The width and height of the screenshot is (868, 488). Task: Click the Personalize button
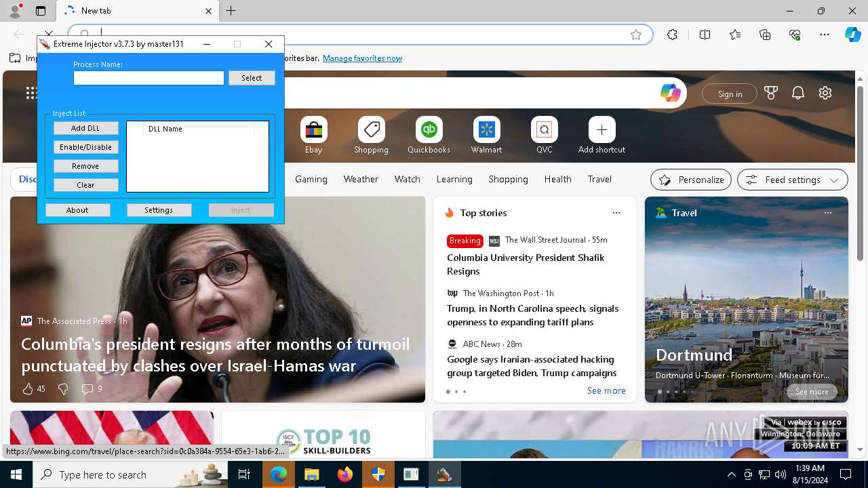[691, 180]
